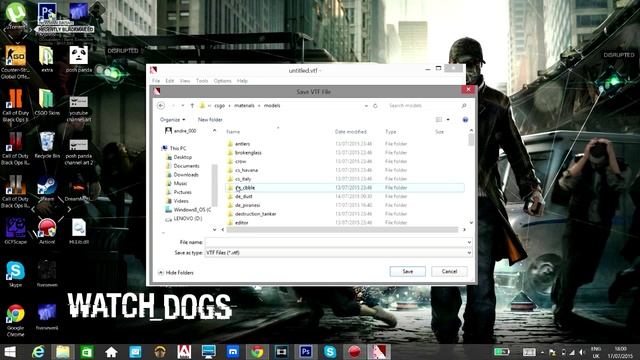The image size is (640, 360).
Task: Sort by the Name column header
Action: coord(233,132)
